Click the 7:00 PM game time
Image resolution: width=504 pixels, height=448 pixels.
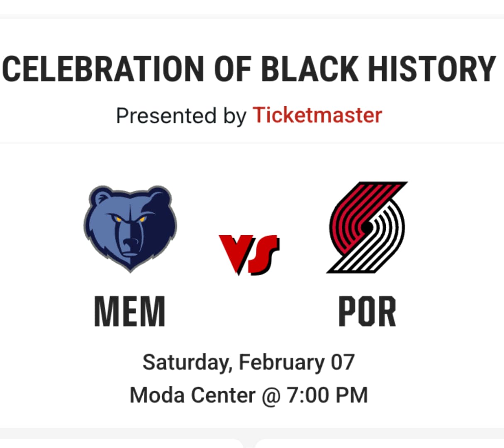(x=327, y=395)
